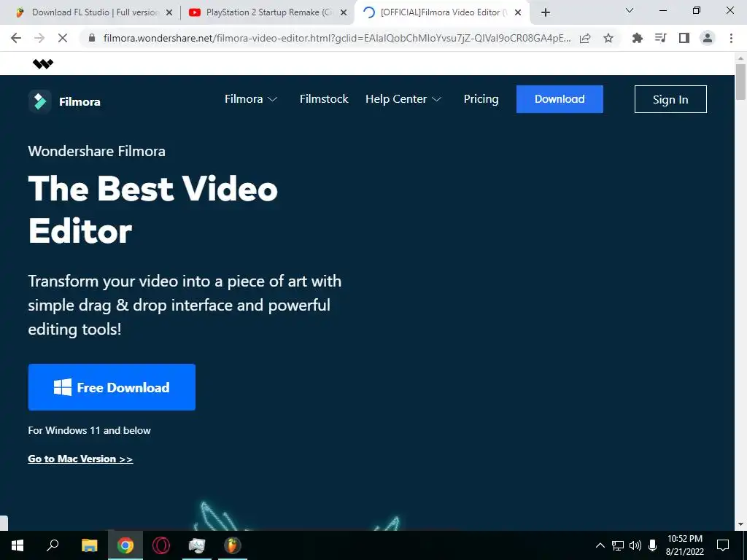This screenshot has width=747, height=560.
Task: Click the volume speaker tray icon
Action: click(635, 545)
